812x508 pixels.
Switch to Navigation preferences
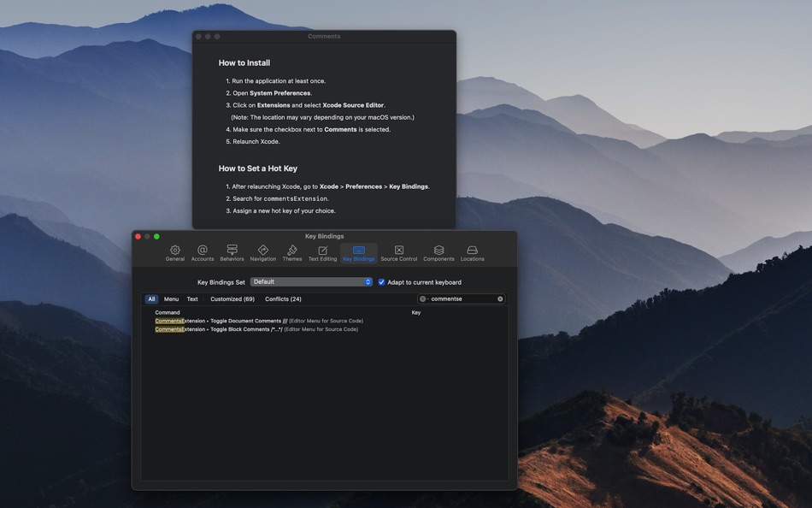(262, 251)
